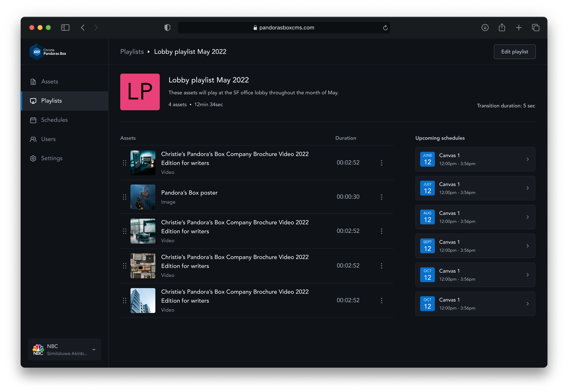568x392 pixels.
Task: Open three-dot menu of last brochure video
Action: pyautogui.click(x=381, y=301)
